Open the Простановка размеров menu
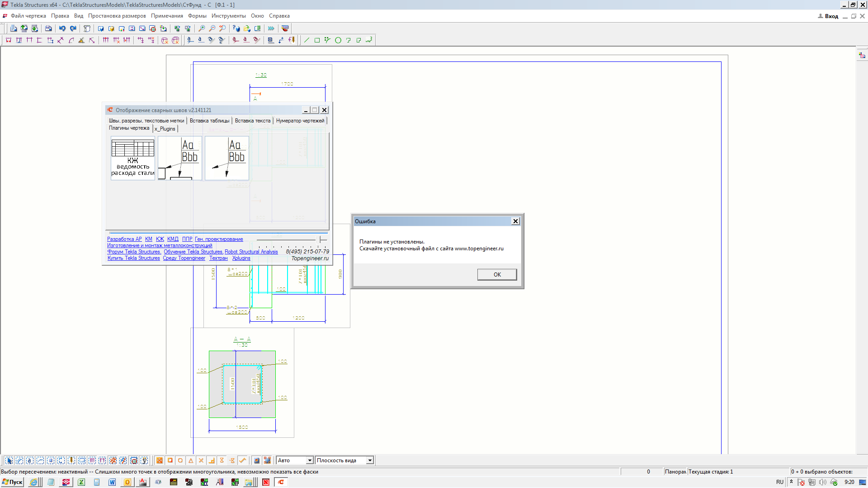 tap(117, 16)
